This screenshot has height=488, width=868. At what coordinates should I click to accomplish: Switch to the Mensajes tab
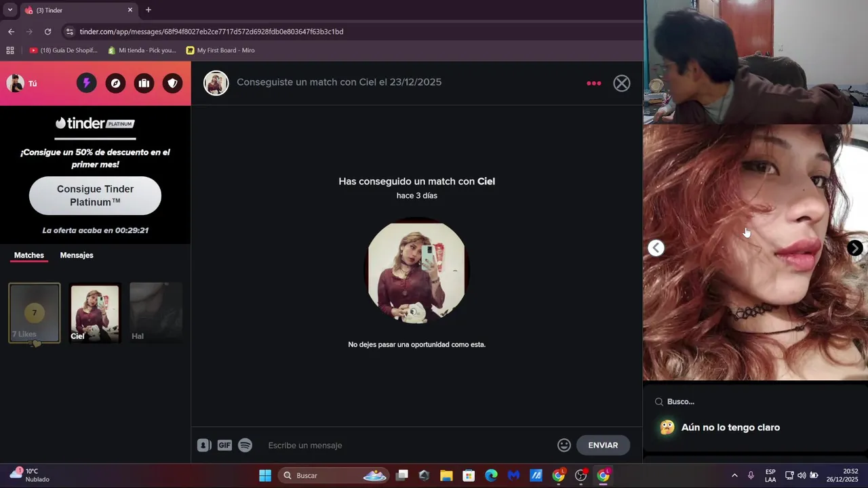click(77, 256)
